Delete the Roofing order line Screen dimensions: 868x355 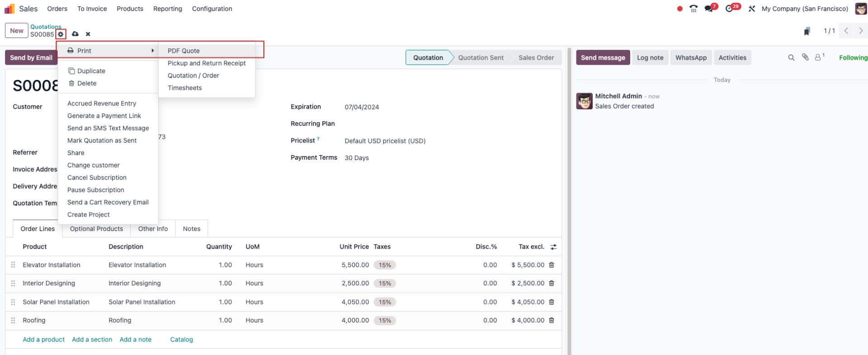pyautogui.click(x=552, y=321)
